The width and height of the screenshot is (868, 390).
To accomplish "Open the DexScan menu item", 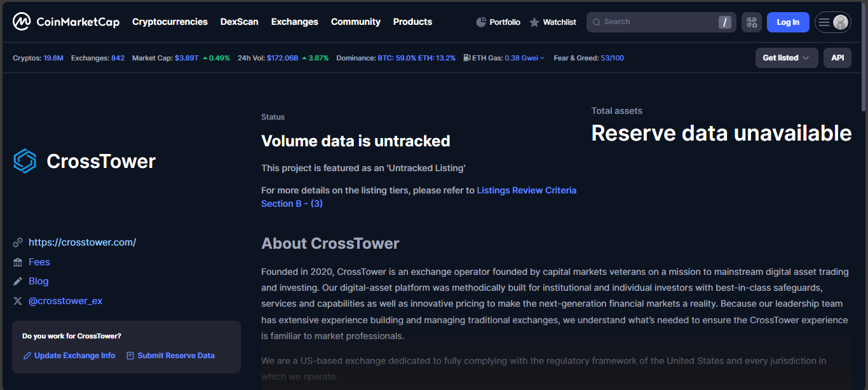I will coord(239,22).
